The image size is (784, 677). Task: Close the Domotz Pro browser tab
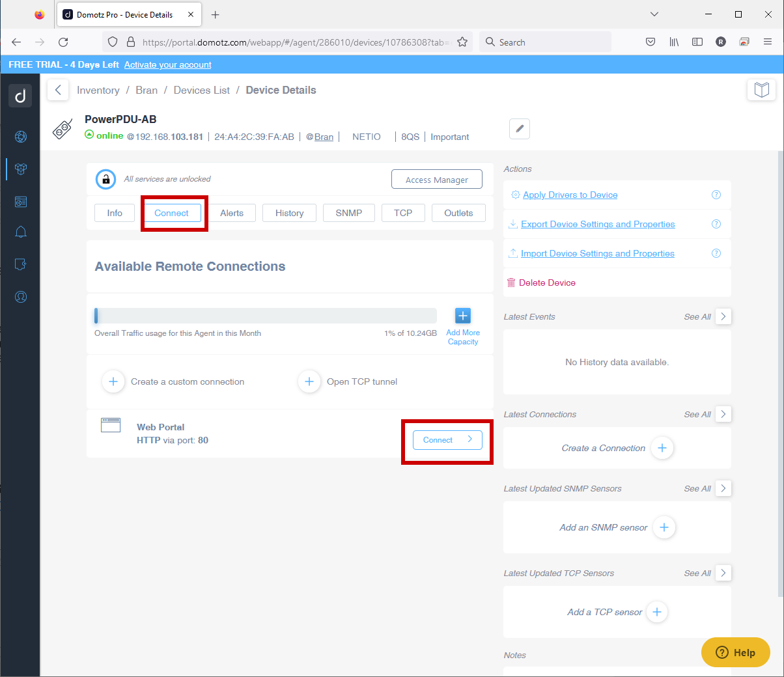(x=191, y=14)
